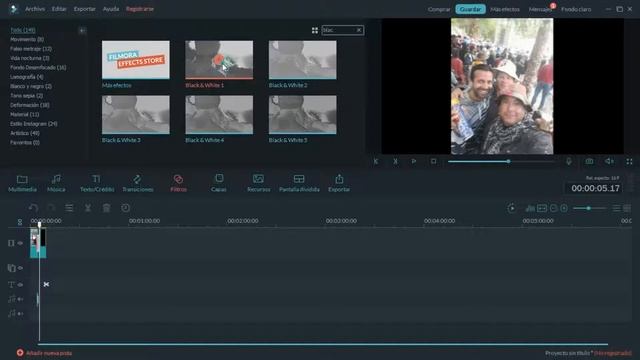640x360 pixels.
Task: Select the Black & White 2 filter thumbnail
Action: click(302, 60)
